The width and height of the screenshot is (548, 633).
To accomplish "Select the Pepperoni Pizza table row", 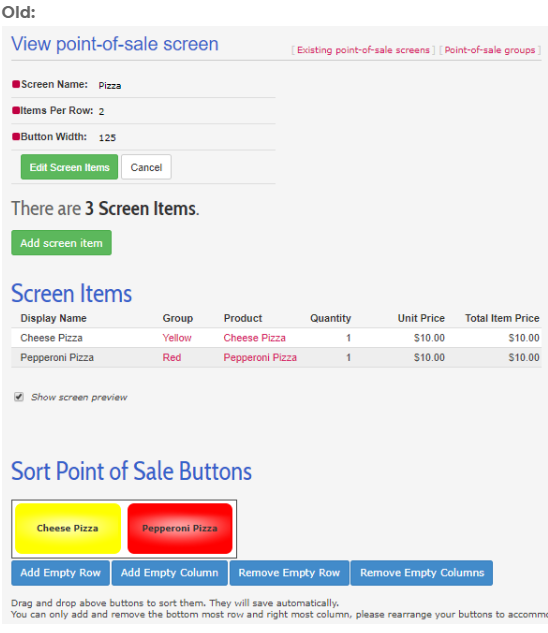I will click(x=276, y=357).
